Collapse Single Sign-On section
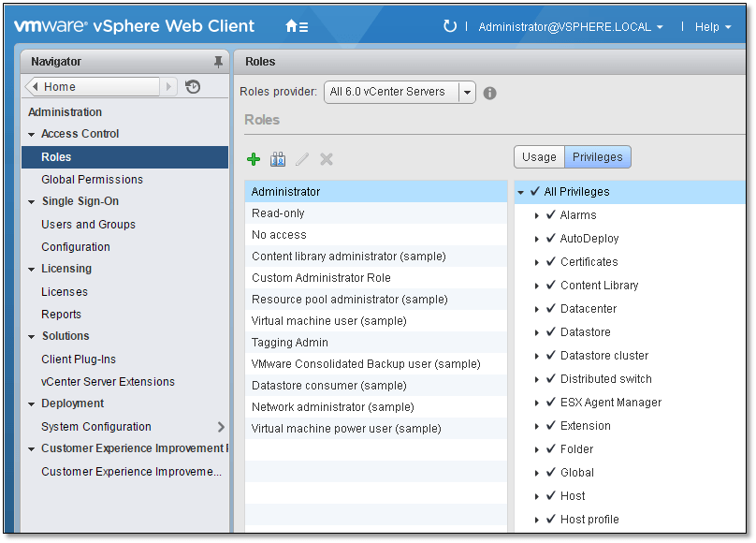This screenshot has width=756, height=543. 31,202
